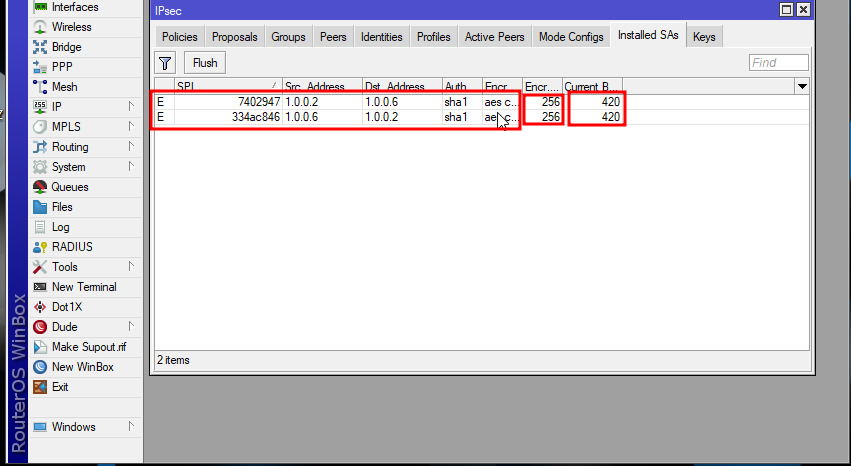Screen dimensions: 851x466
Task: Expand the Routing submenu arrow
Action: tap(131, 147)
